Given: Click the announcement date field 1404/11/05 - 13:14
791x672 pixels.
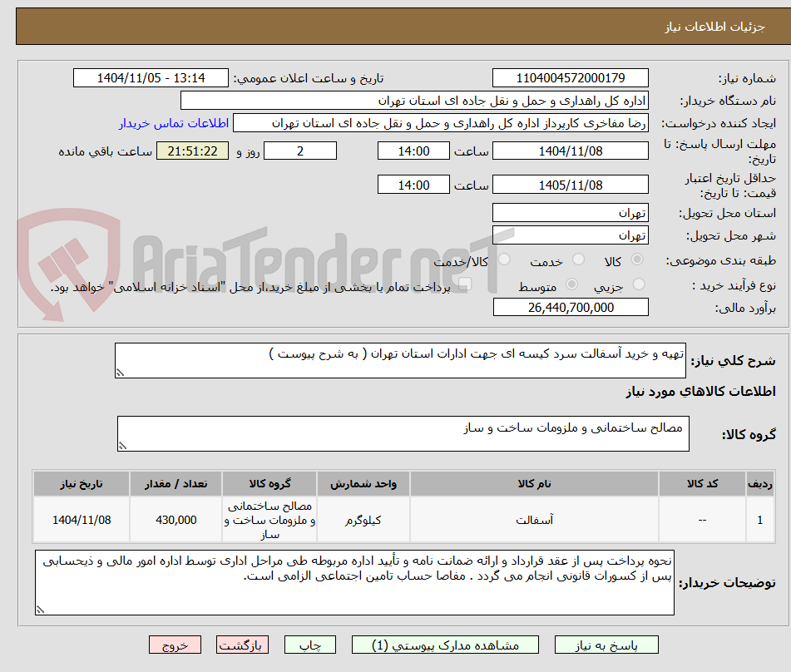Looking at the screenshot, I should tap(151, 78).
